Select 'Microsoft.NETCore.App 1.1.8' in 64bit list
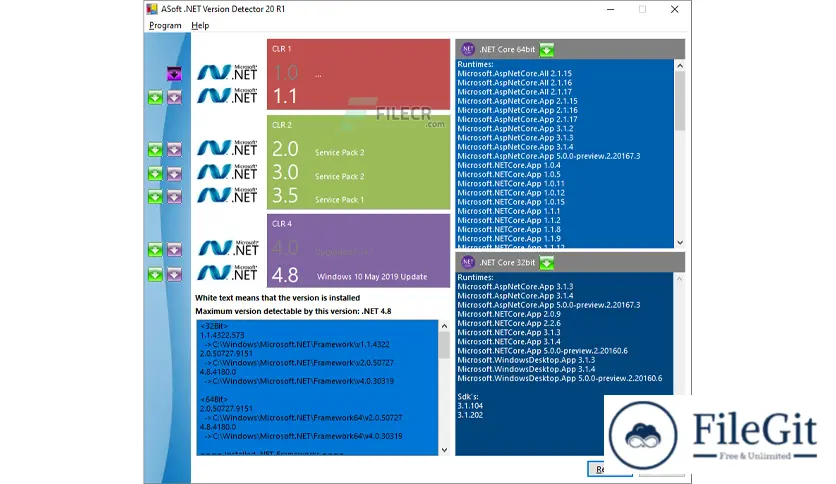Screen dimensions: 836x484 click(509, 230)
